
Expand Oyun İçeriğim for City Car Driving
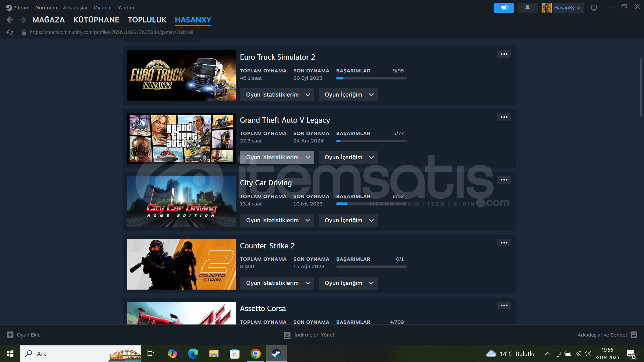(x=348, y=221)
